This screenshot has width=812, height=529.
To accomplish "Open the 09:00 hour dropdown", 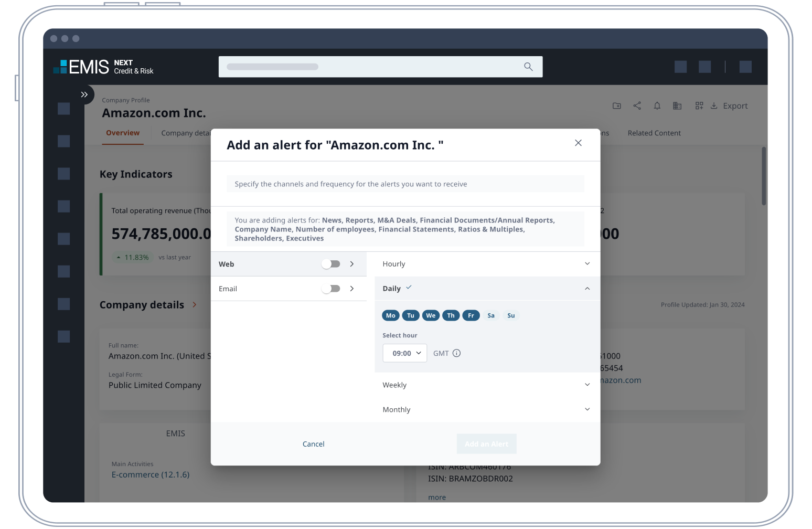I will pos(405,353).
